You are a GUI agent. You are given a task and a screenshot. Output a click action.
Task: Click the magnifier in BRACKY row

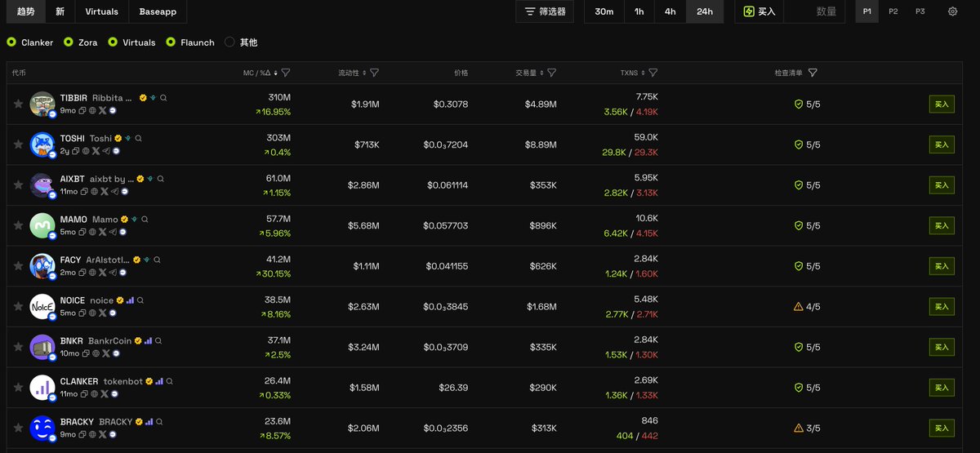(x=159, y=422)
